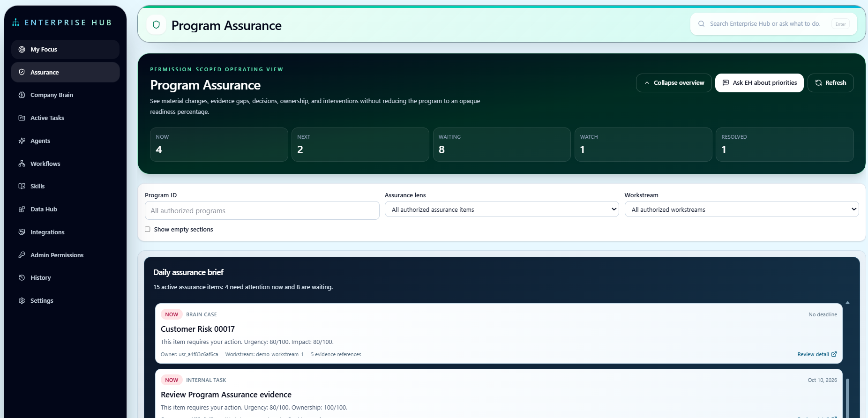Viewport: 868px width, 418px height.
Task: Click the Enterprise Hub logo icon
Action: point(16,22)
